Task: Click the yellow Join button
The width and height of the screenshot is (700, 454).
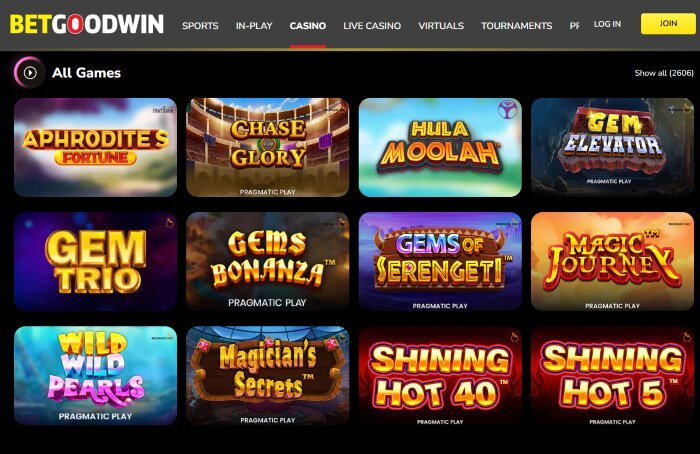Action: click(x=668, y=24)
